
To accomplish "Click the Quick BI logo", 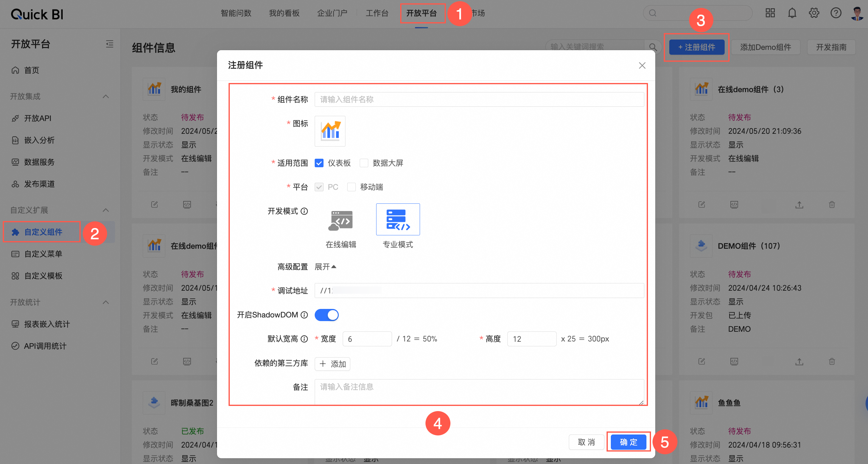I will coord(37,14).
